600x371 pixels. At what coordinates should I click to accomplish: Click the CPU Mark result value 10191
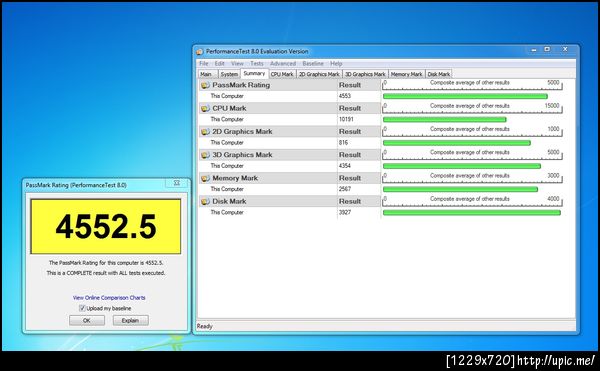click(x=346, y=119)
